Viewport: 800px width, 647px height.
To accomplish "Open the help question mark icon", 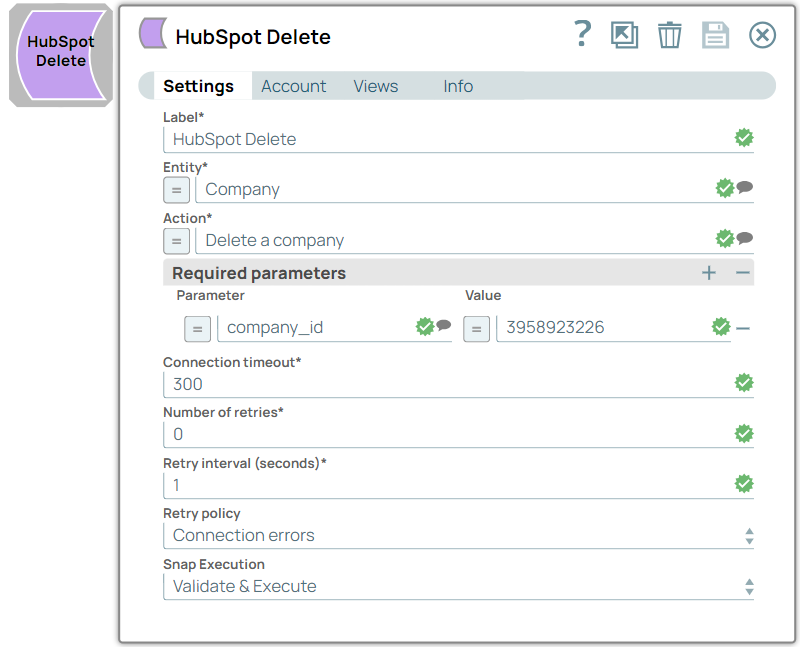I will click(x=583, y=34).
